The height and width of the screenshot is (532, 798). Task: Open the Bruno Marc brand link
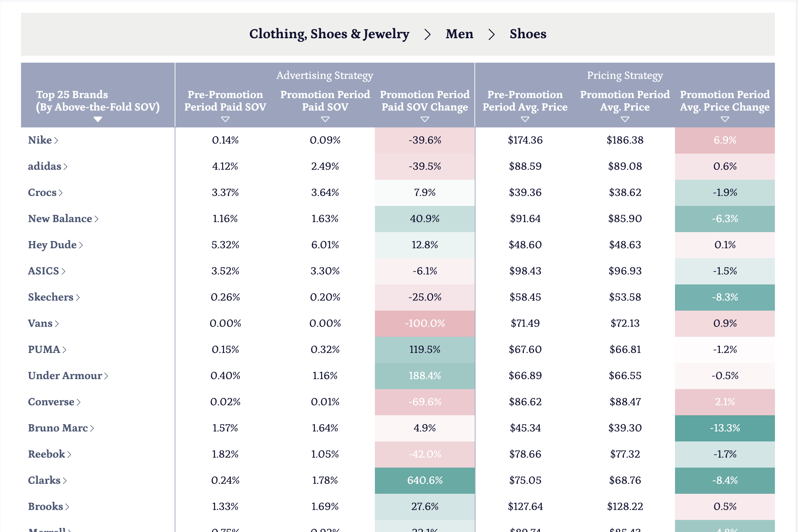61,428
